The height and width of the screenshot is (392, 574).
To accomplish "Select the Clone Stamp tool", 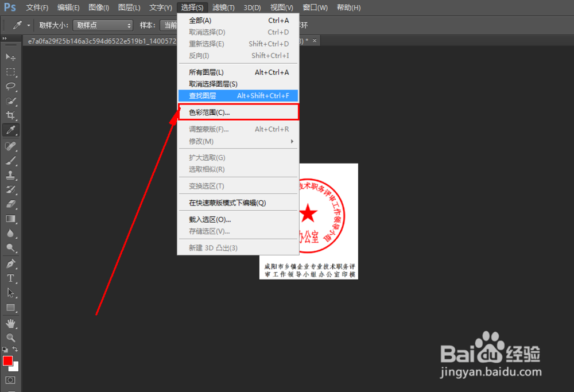I will tap(10, 175).
